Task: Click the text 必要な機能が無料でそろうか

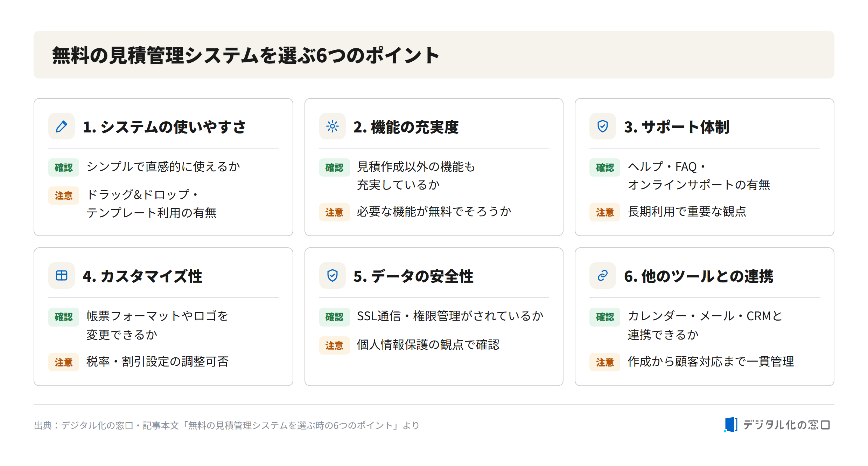Action: pos(434,212)
